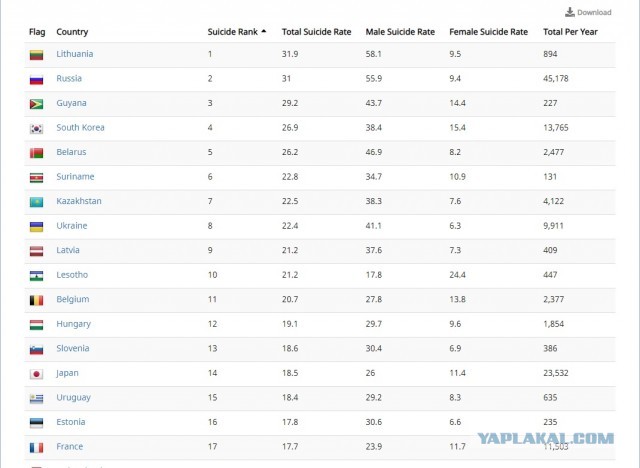640x468 pixels.
Task: Sort table by Male Suicide Rate header
Action: (400, 32)
